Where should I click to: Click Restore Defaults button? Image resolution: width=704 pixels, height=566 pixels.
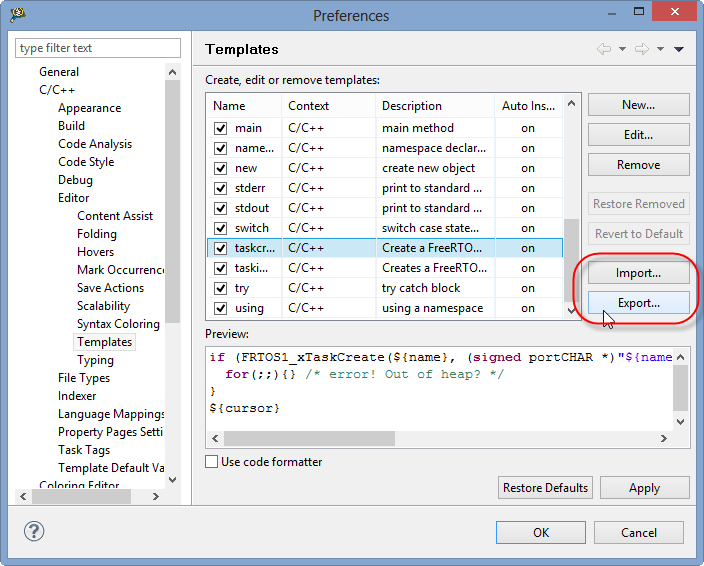[545, 488]
